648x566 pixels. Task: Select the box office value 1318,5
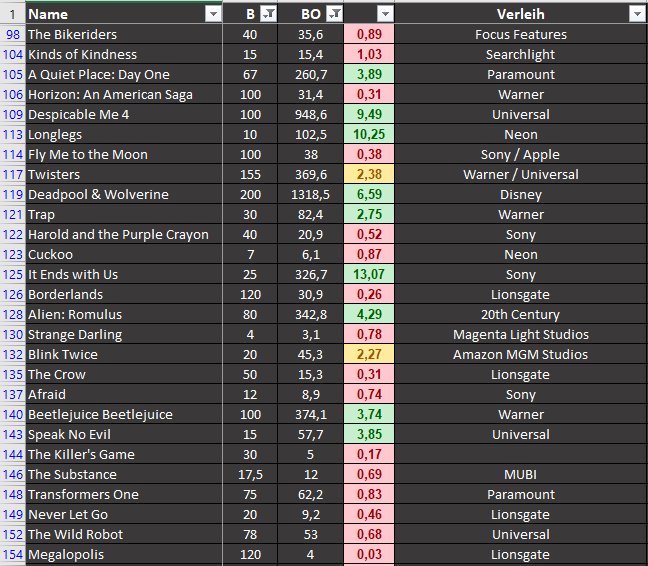(x=310, y=194)
